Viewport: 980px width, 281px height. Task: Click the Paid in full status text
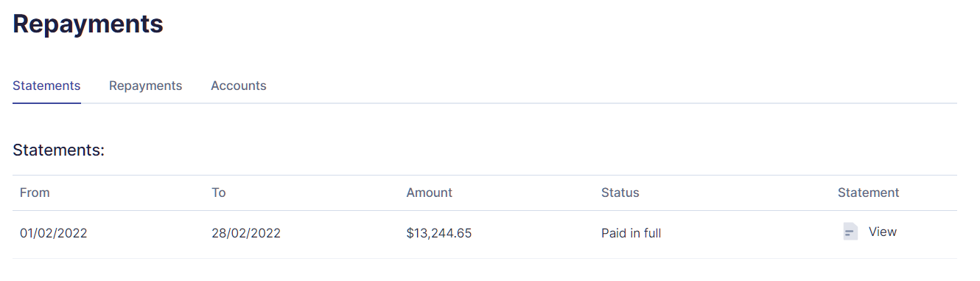[631, 233]
